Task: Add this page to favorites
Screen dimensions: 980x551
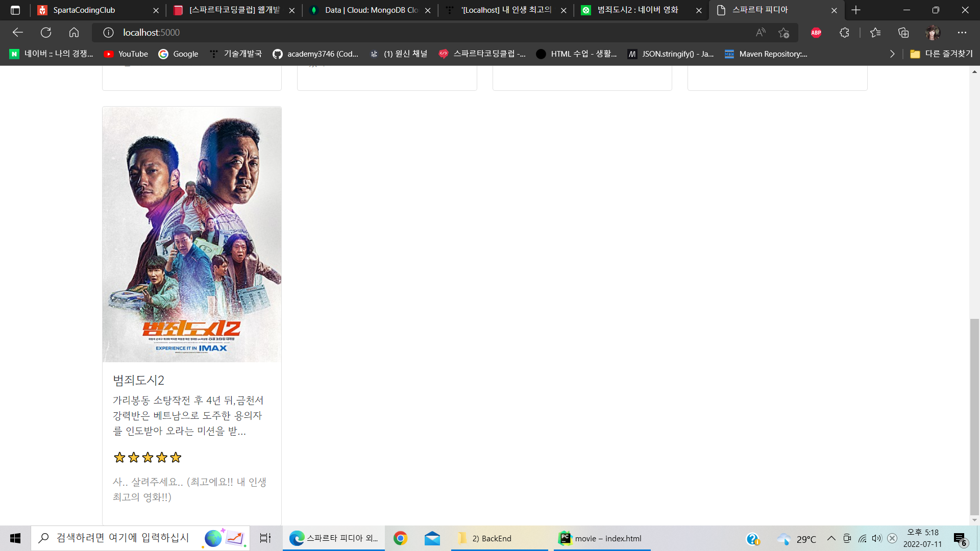Action: click(783, 33)
